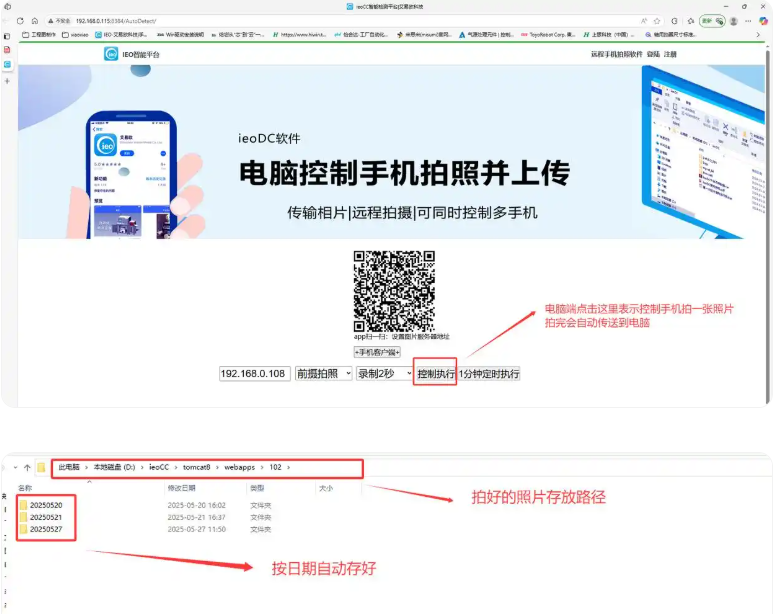
Task: Click the IP address field 192.168.0.108
Action: point(254,374)
